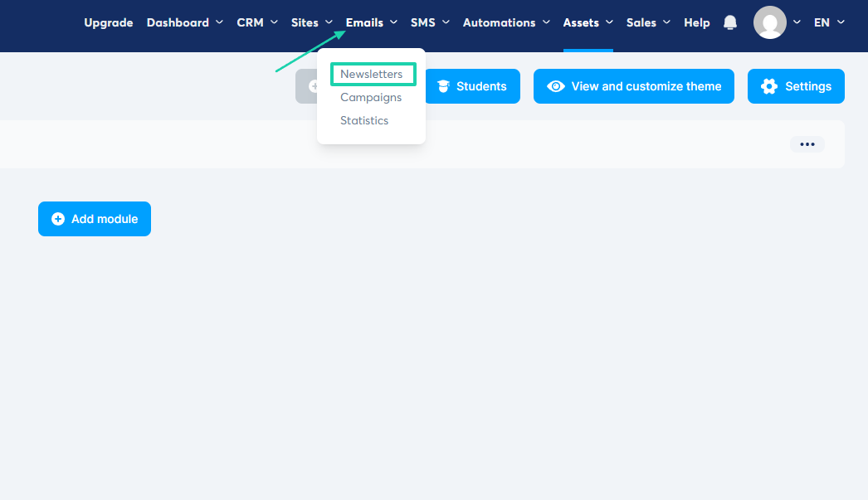Expand the Automations menu chevron

(546, 22)
